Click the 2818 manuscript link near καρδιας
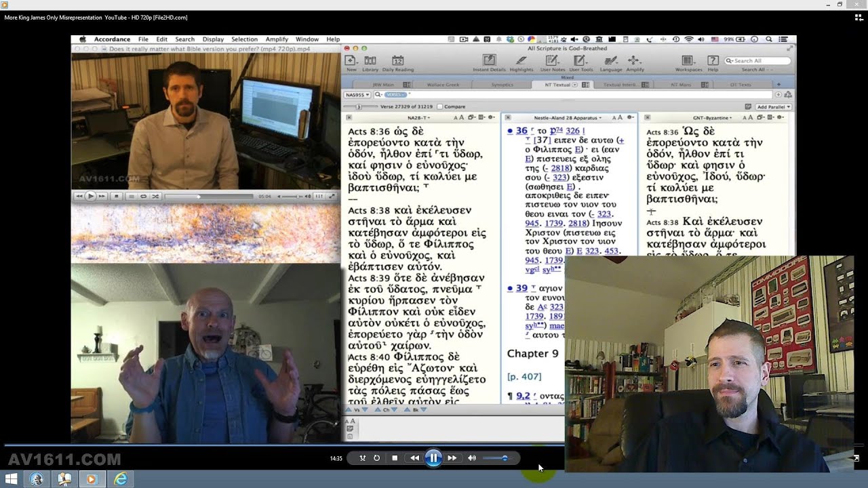 (560, 168)
